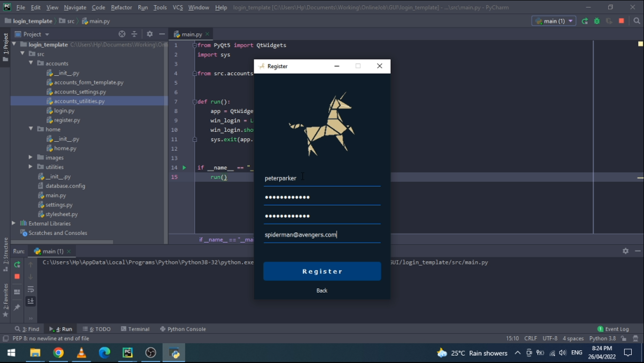Image resolution: width=644 pixels, height=363 pixels.
Task: Open the 3: Find tool tab
Action: point(27,329)
